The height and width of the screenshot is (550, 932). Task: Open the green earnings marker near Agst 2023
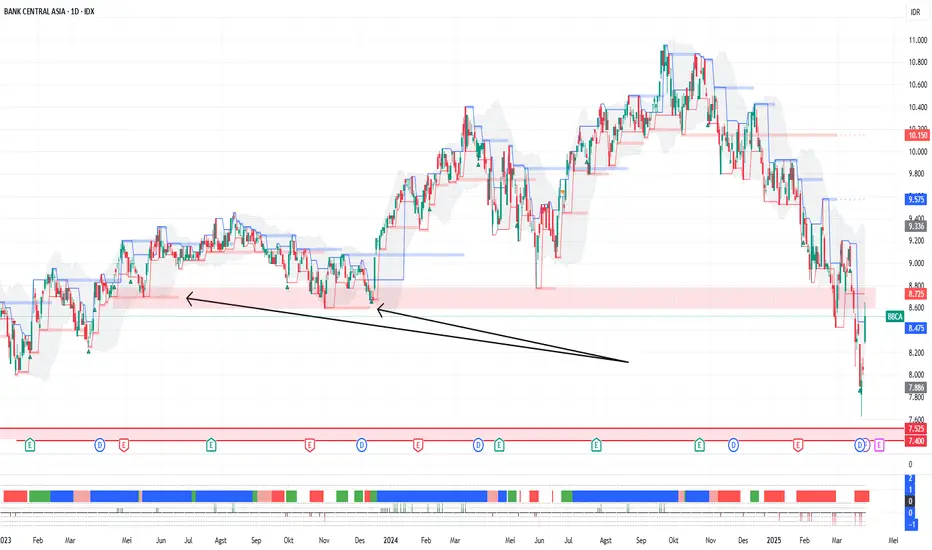(x=211, y=445)
